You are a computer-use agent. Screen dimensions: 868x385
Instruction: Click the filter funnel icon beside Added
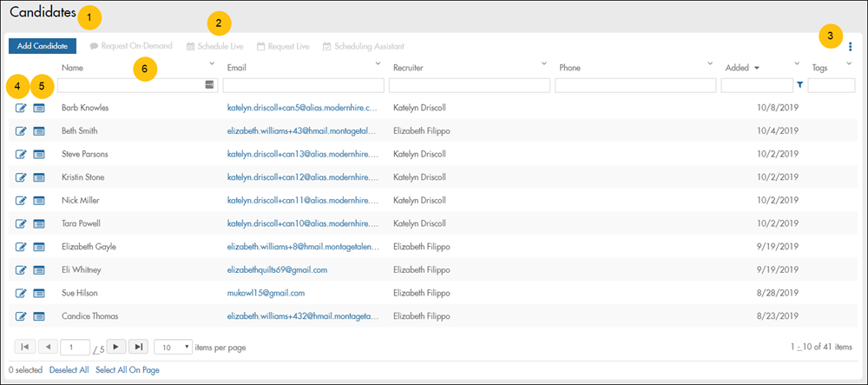point(799,85)
